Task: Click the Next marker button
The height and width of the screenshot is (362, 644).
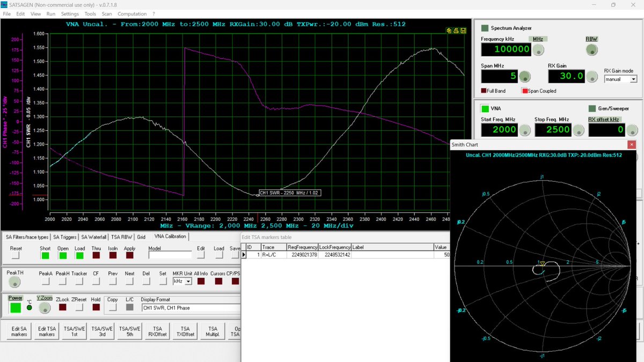Action: pos(129,281)
